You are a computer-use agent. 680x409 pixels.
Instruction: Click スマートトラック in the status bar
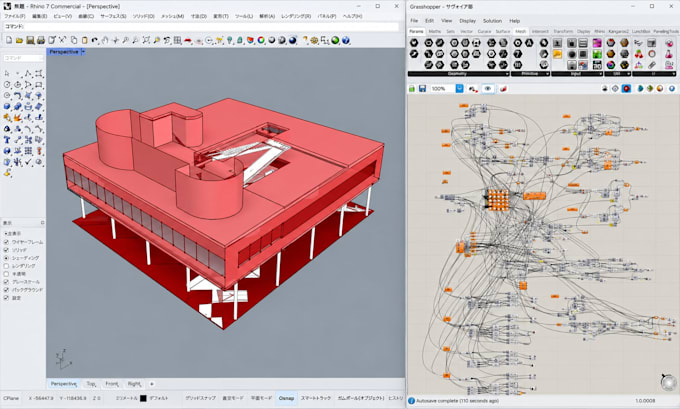316,398
